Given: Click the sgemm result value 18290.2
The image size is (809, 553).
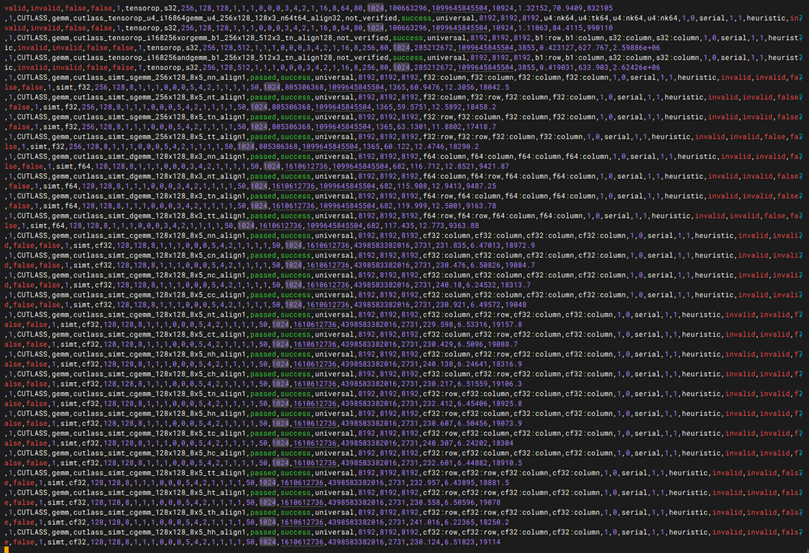Looking at the screenshot, I should point(463,147).
